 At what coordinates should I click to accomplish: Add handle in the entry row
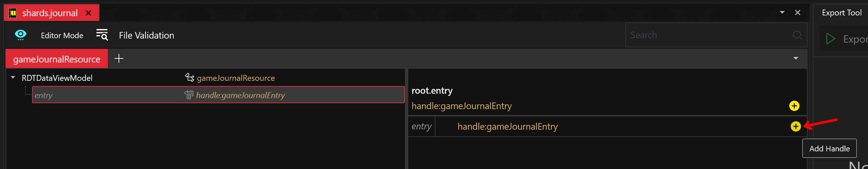(795, 126)
